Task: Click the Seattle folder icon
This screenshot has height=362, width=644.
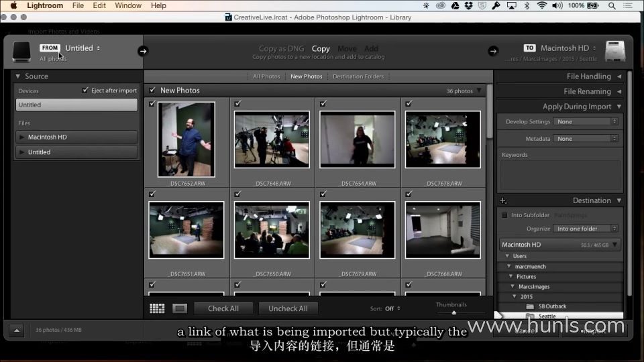Action: pyautogui.click(x=530, y=316)
